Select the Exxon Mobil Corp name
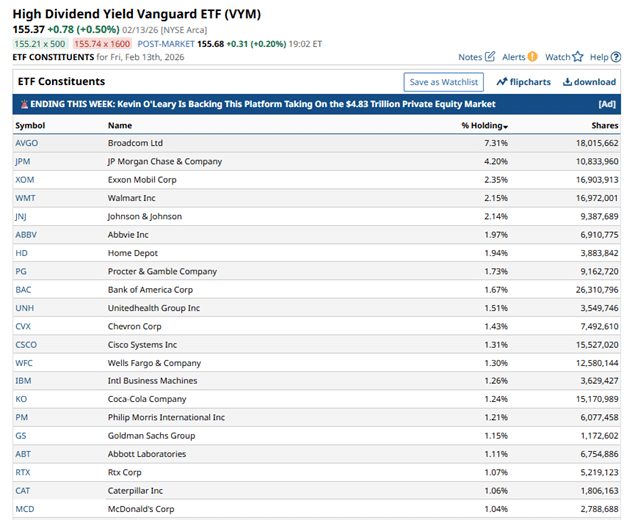624x520 pixels. (x=142, y=179)
